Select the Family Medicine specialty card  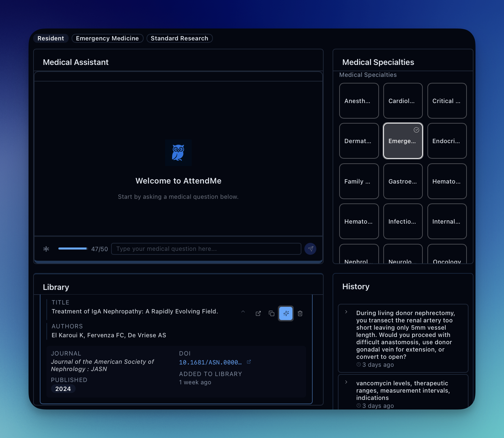359,181
